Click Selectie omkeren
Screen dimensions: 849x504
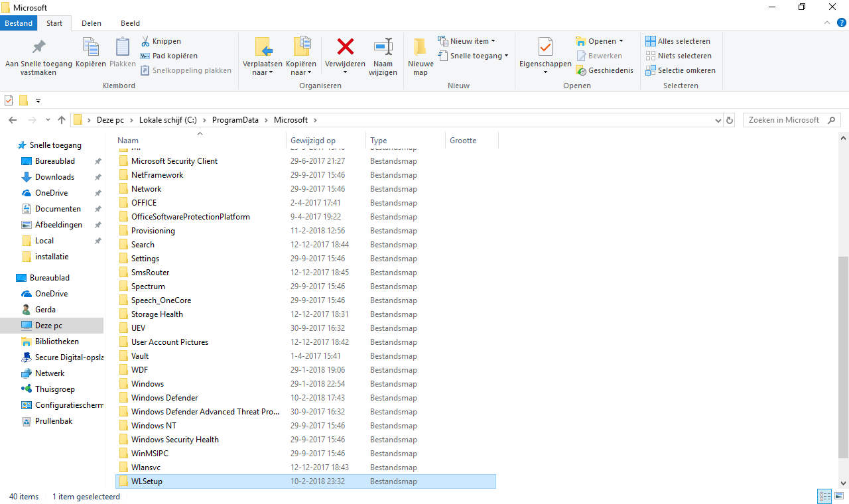pos(681,70)
